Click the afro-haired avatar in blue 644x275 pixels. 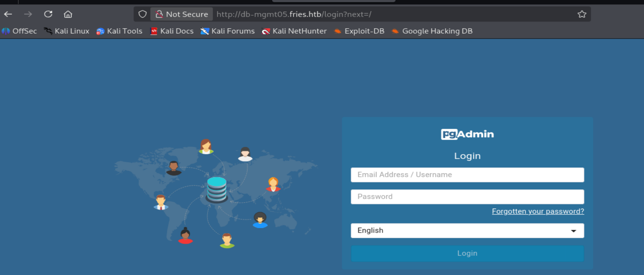tap(260, 220)
